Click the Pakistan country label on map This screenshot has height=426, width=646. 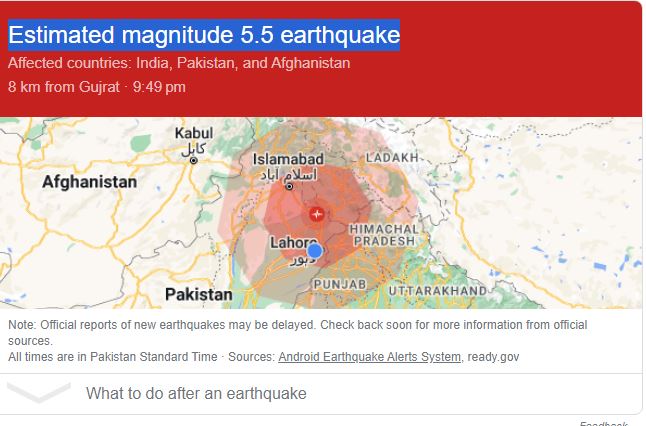tap(199, 295)
